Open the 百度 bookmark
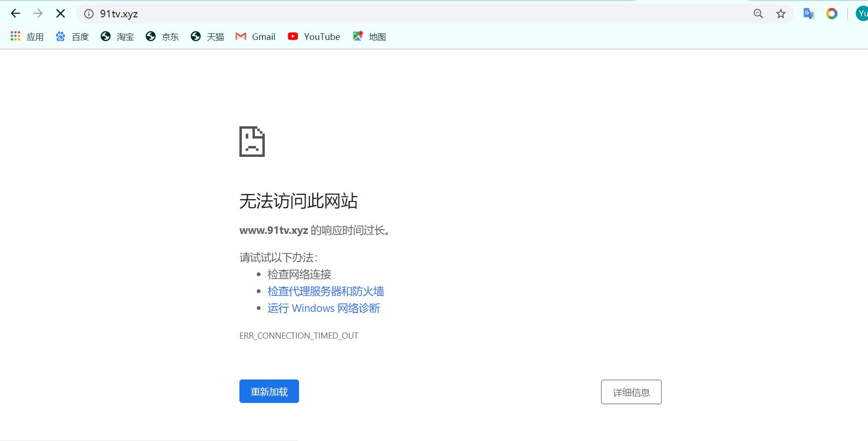868x441 pixels. pos(72,36)
